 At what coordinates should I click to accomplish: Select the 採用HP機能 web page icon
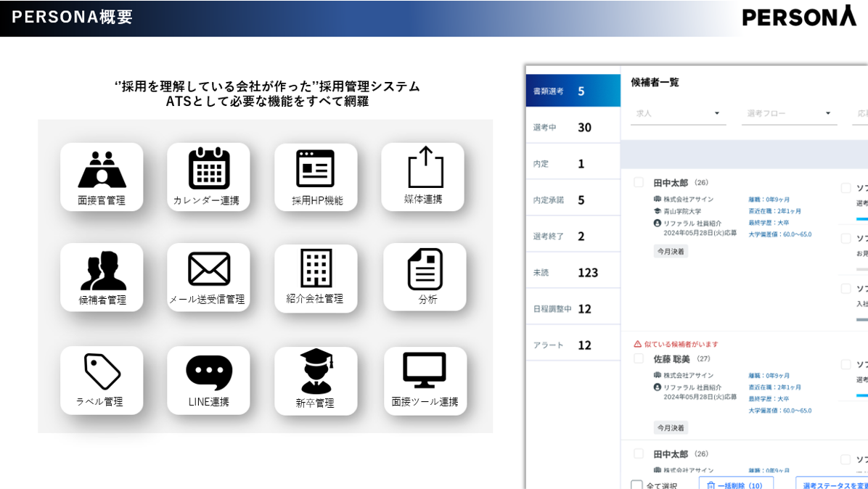tap(315, 169)
